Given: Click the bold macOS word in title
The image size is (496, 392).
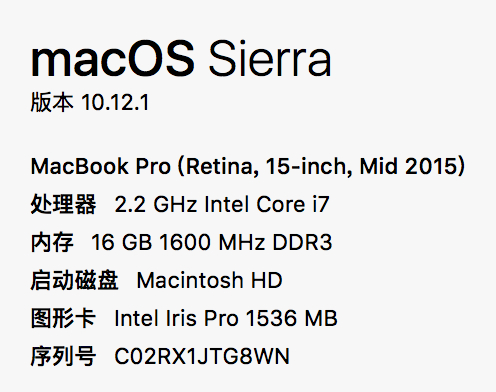Looking at the screenshot, I should tap(113, 59).
